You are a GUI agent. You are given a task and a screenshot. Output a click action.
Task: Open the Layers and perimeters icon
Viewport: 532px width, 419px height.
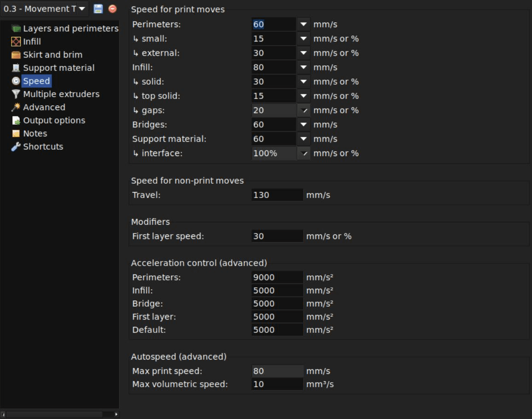point(16,29)
